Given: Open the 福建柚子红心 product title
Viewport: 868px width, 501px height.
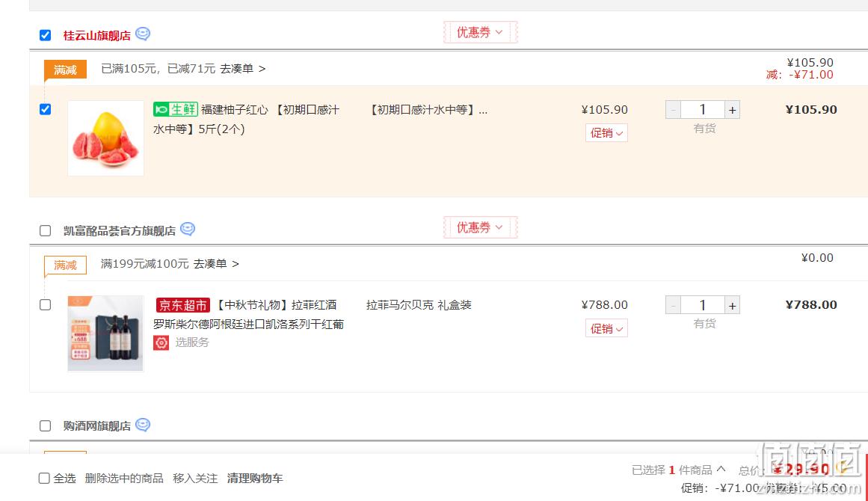Looking at the screenshot, I should tap(246, 119).
